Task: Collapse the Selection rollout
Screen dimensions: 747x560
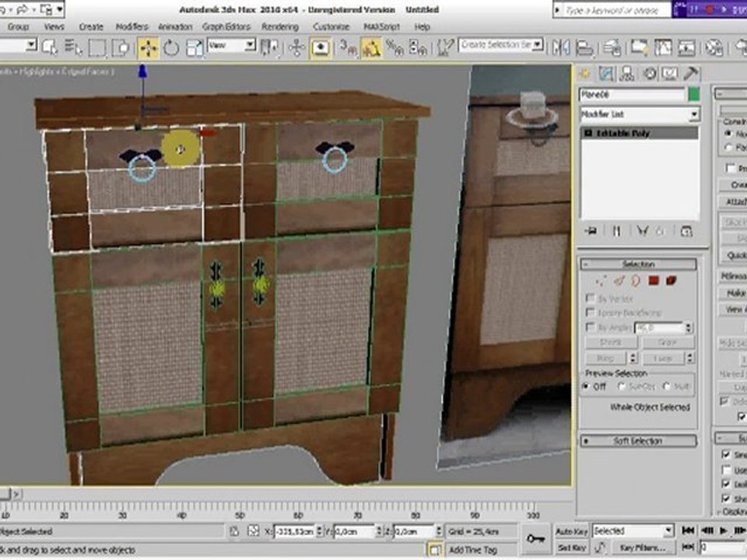Action: (638, 264)
